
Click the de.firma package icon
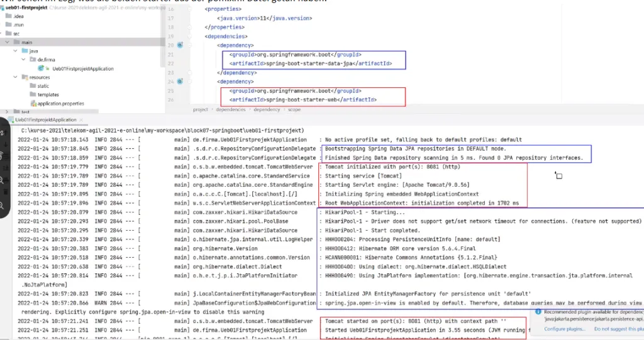pyautogui.click(x=33, y=60)
